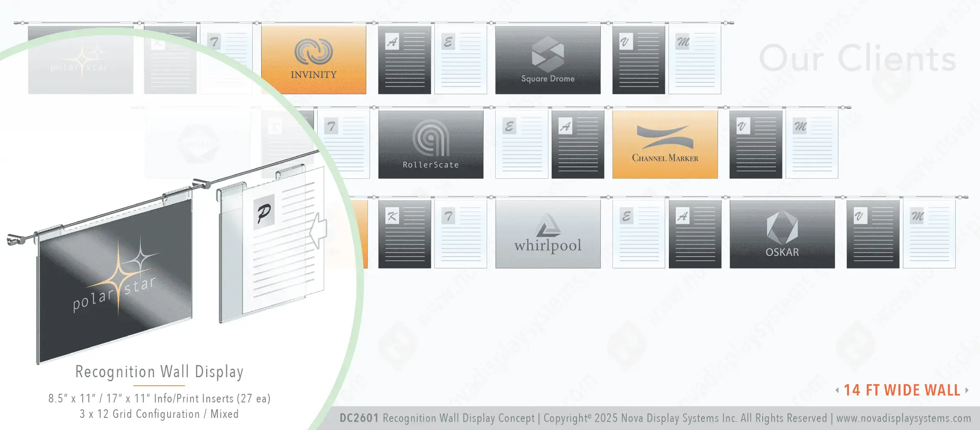The height and width of the screenshot is (430, 980).
Task: Select the M insert in the Square Drome row
Action: pyautogui.click(x=695, y=60)
